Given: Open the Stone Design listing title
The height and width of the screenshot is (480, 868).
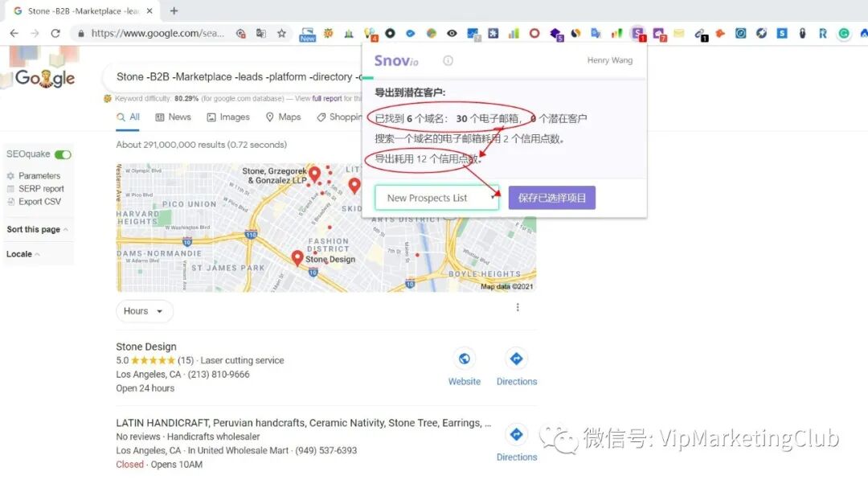Looking at the screenshot, I should [x=146, y=347].
